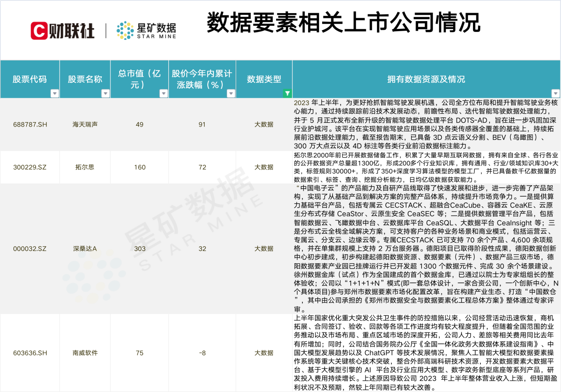Select the 拓尔思 name cell
This screenshot has width=561, height=392.
point(85,167)
